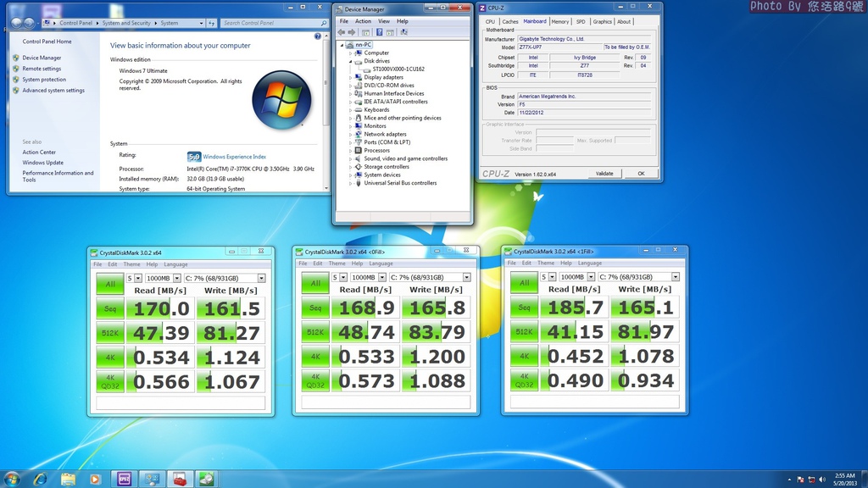Click the help question-mark icon in System window
This screenshot has height=488, width=868.
click(318, 36)
